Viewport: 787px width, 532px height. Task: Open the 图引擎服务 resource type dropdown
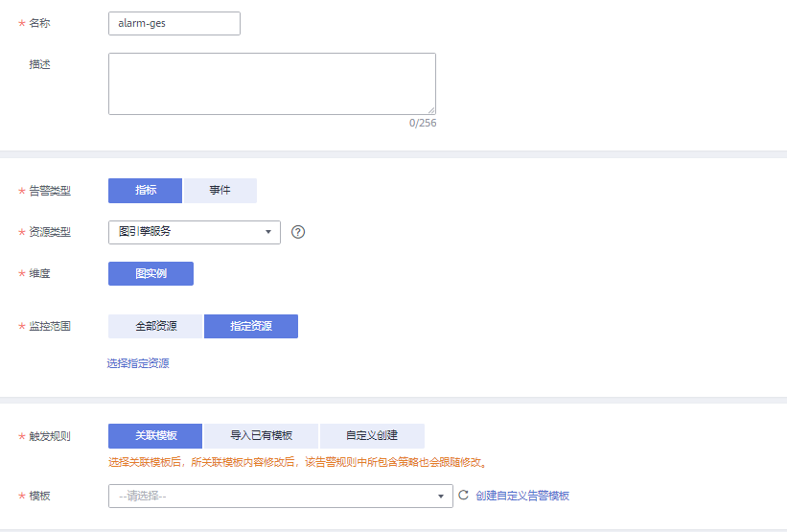pos(195,232)
